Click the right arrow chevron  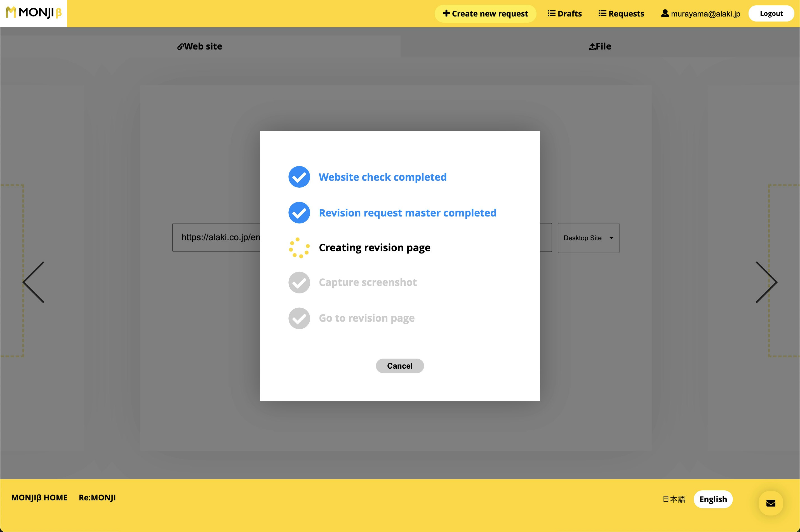pyautogui.click(x=766, y=282)
